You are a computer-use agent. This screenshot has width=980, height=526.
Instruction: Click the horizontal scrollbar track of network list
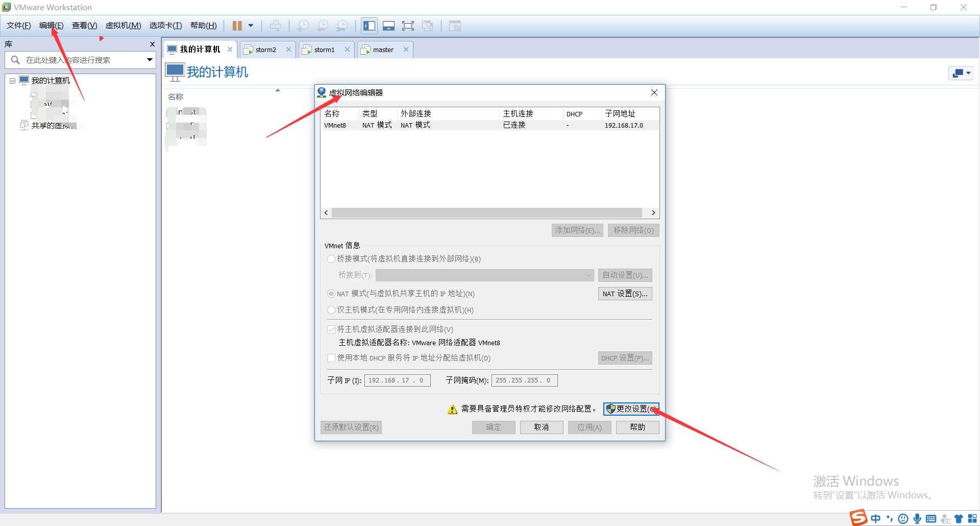(x=486, y=213)
